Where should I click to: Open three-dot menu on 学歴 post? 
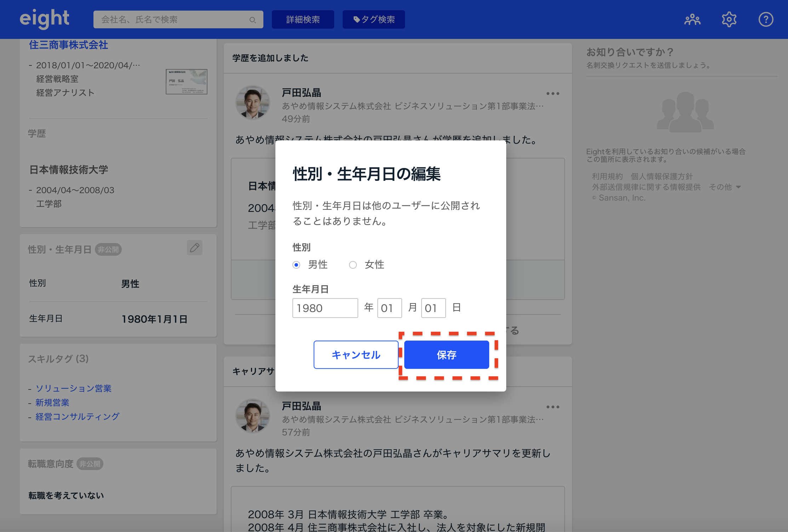point(553,94)
